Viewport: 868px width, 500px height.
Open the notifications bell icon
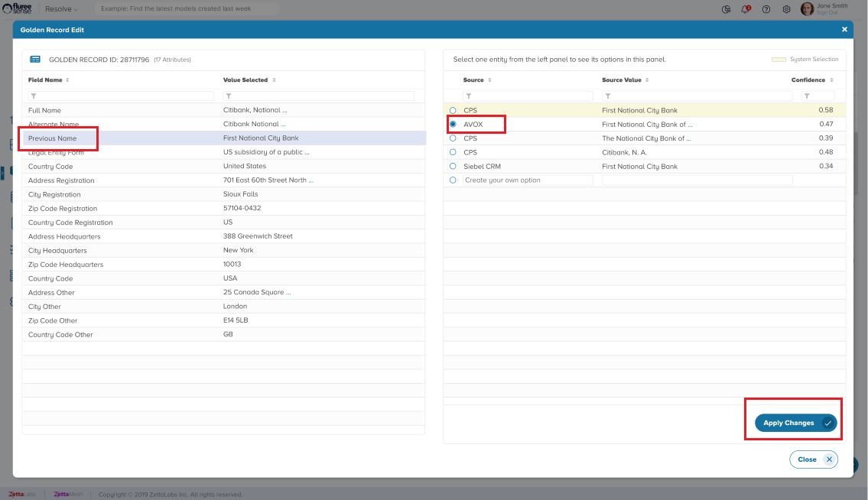click(746, 9)
